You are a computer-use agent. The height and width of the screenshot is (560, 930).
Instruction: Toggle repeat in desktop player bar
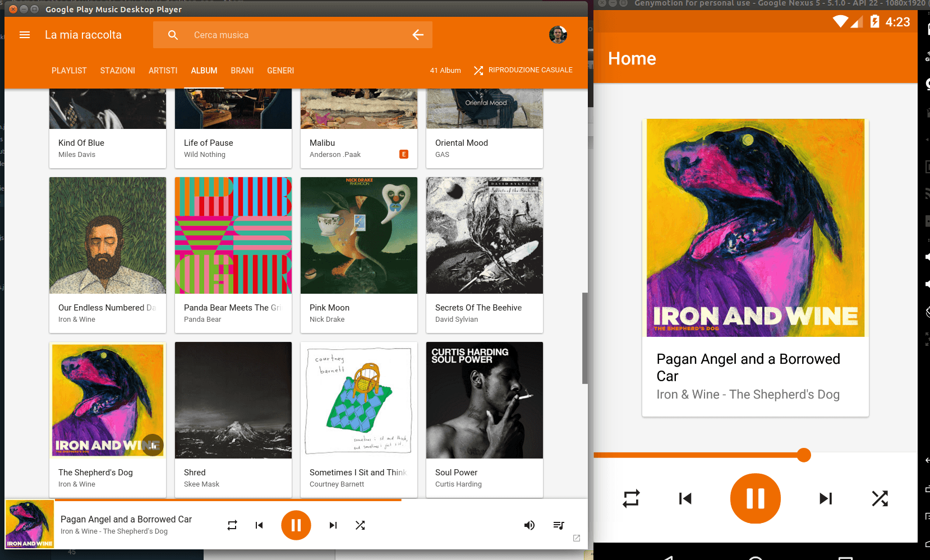click(x=232, y=525)
